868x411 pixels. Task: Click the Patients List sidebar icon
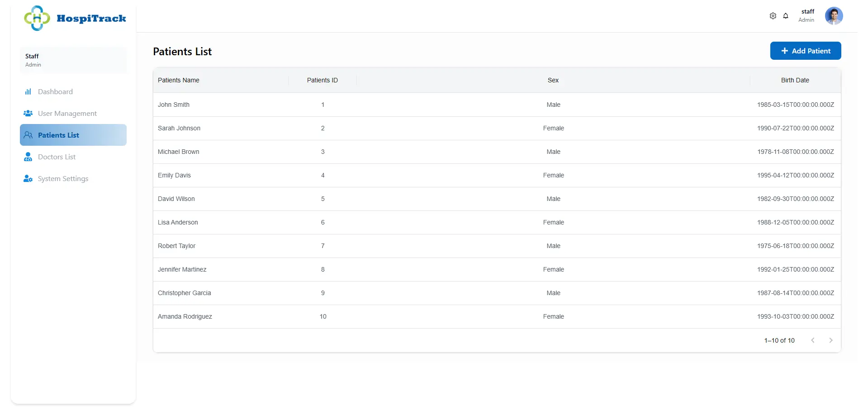(28, 135)
